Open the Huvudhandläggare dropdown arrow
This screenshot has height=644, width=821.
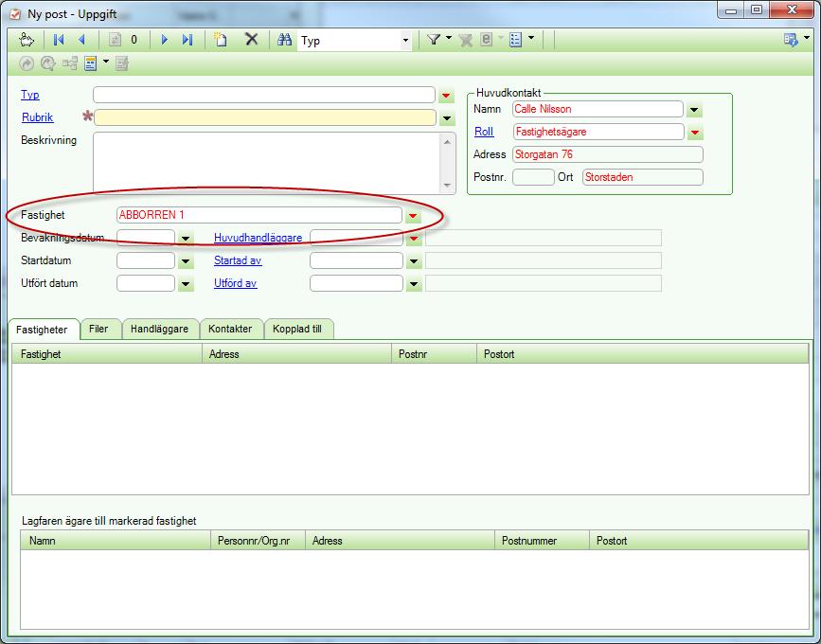[414, 239]
